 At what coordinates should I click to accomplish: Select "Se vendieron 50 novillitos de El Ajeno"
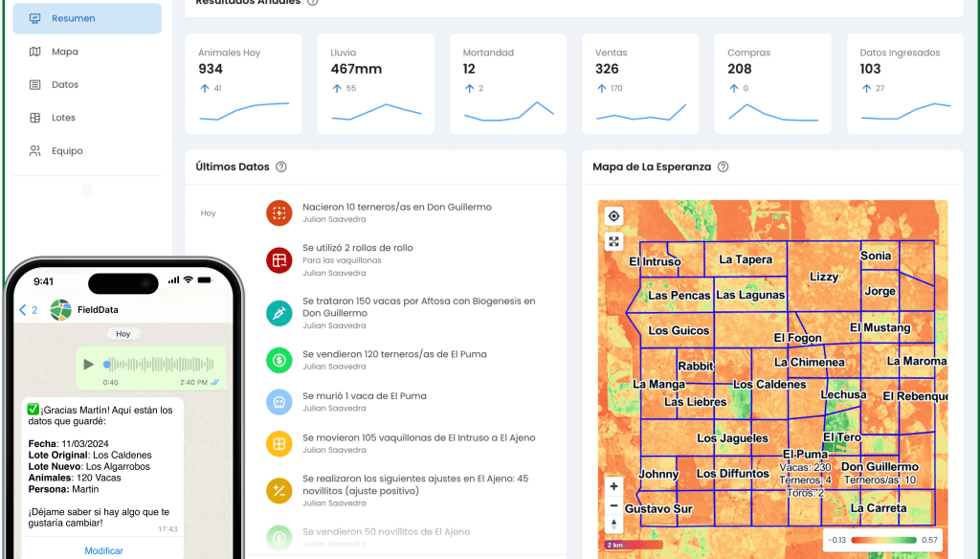click(387, 531)
